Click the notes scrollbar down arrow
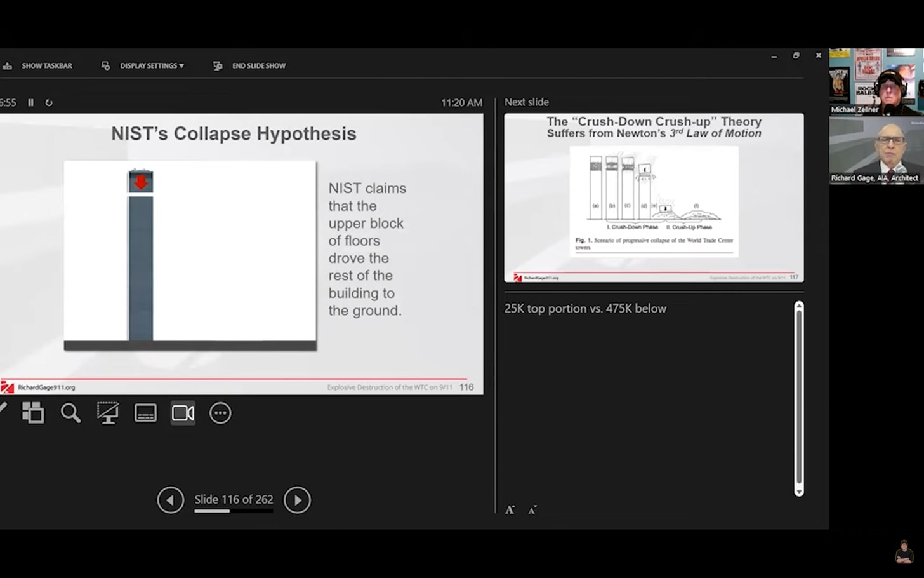This screenshot has width=924, height=578. [799, 492]
